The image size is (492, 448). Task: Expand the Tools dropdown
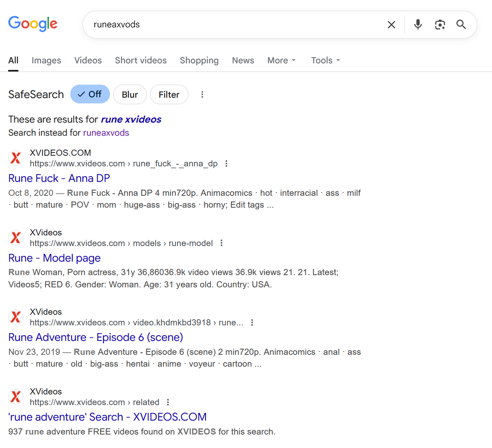[x=325, y=60]
